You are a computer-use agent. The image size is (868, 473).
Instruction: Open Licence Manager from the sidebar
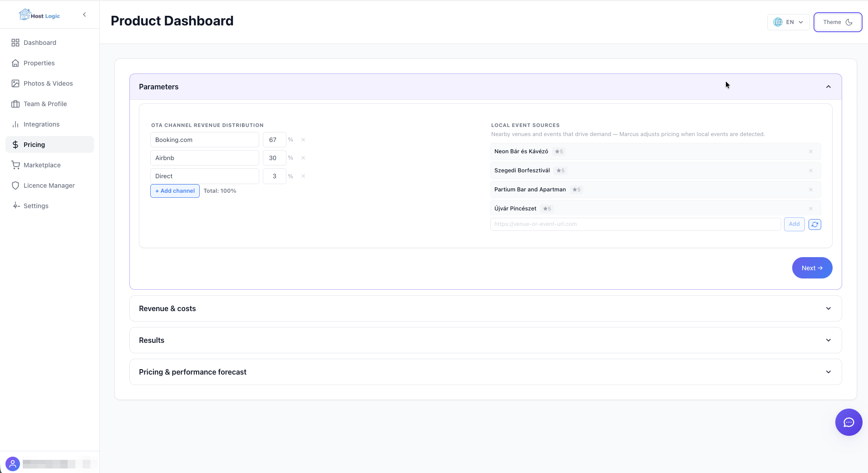pos(49,185)
